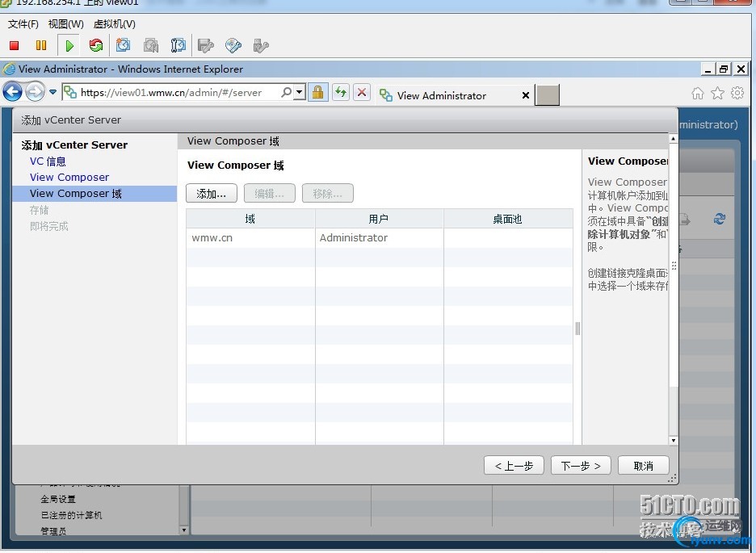Viewport: 756px width, 553px height.
Task: Open the recent pages dropdown arrow
Action: click(52, 91)
